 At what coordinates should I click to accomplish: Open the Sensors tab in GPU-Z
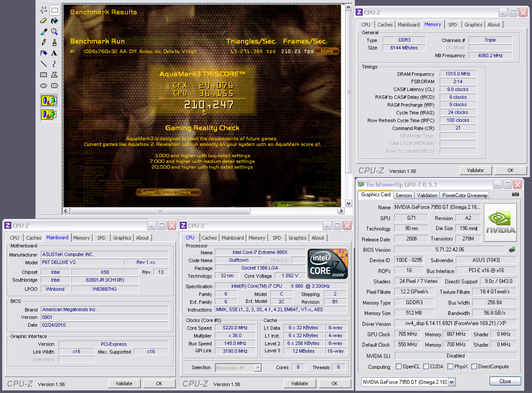[x=404, y=195]
